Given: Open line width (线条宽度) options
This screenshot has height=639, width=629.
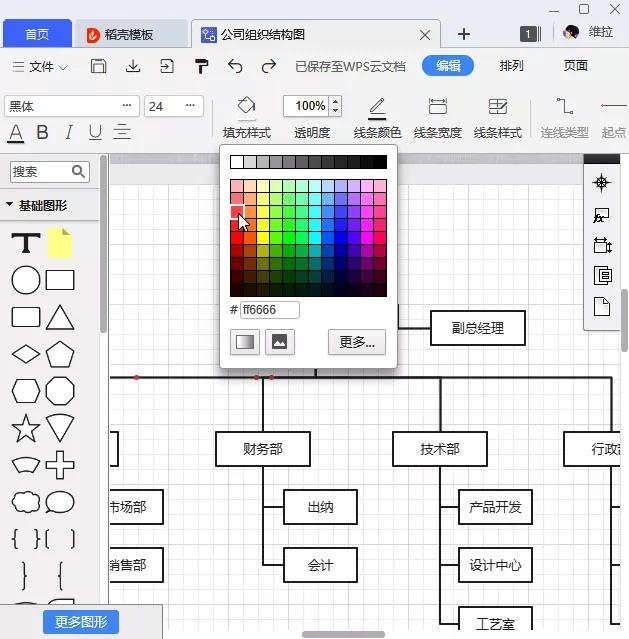Looking at the screenshot, I should (437, 118).
